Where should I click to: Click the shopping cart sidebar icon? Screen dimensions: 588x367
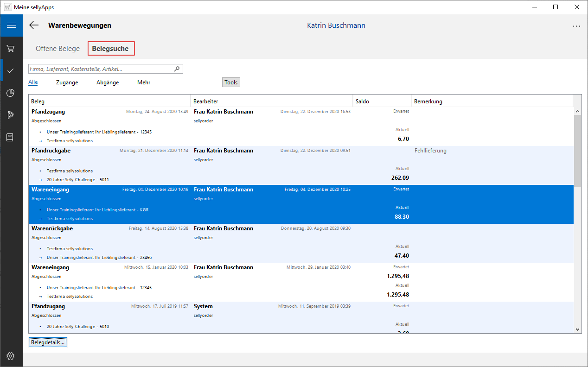click(11, 48)
